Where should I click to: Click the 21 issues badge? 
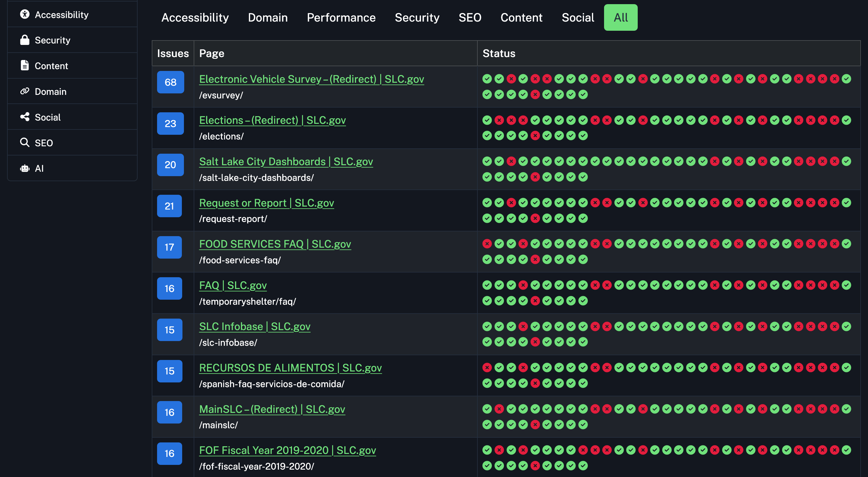point(169,206)
